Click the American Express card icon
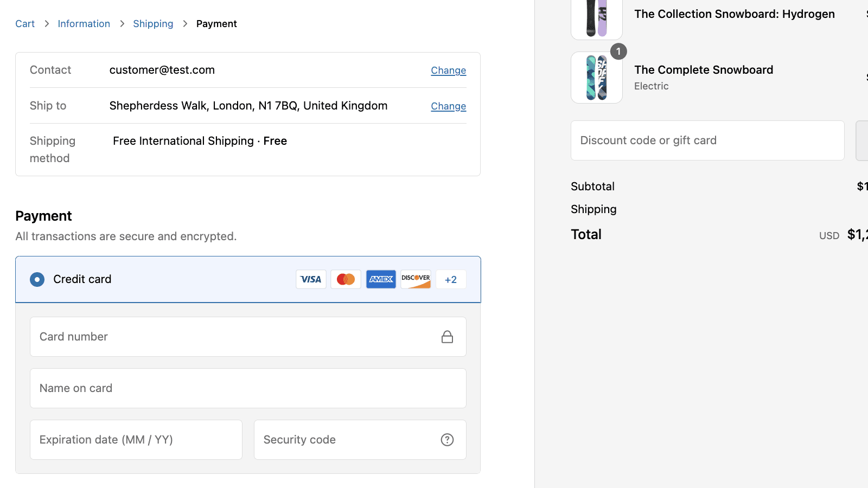Viewport: 868px width, 488px height. pos(380,279)
